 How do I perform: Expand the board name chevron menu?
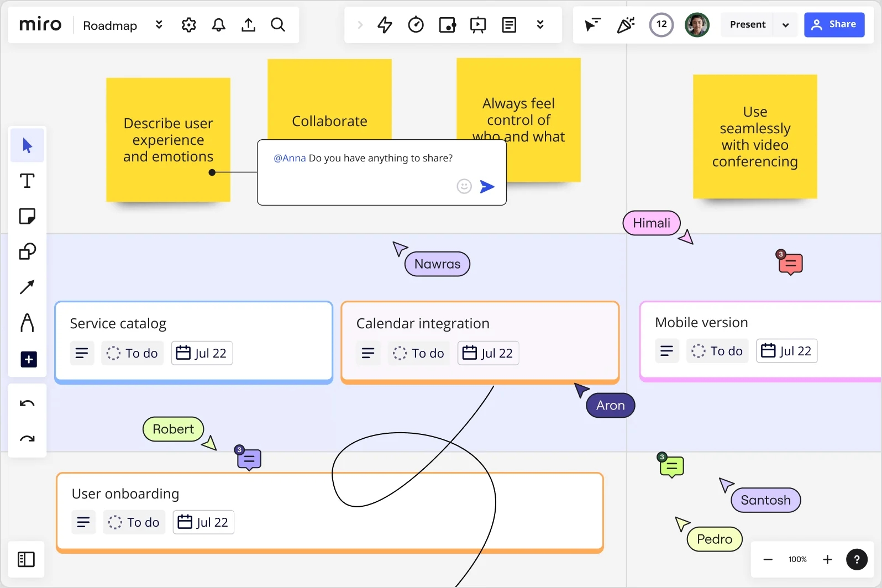[159, 25]
